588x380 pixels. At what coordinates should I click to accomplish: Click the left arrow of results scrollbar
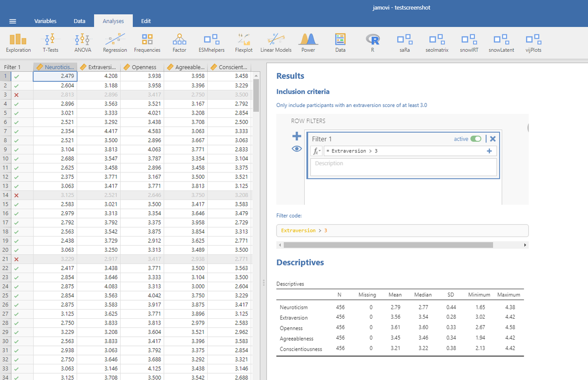(x=280, y=245)
